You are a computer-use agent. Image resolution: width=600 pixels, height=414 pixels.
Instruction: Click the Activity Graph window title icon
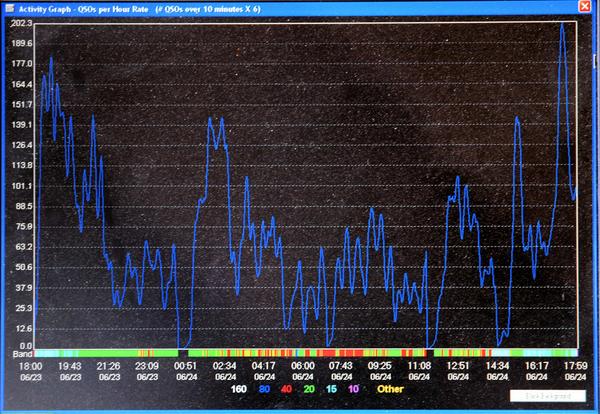pos(10,8)
